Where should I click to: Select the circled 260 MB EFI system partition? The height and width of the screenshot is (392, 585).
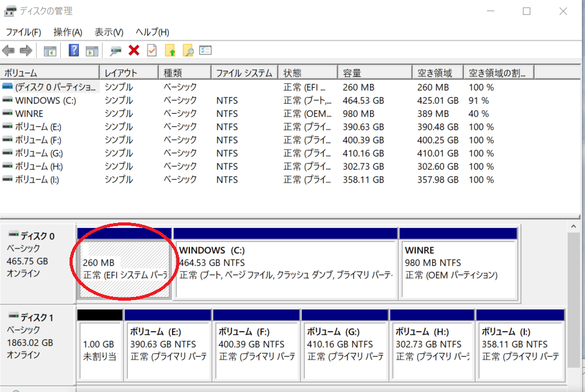click(124, 267)
